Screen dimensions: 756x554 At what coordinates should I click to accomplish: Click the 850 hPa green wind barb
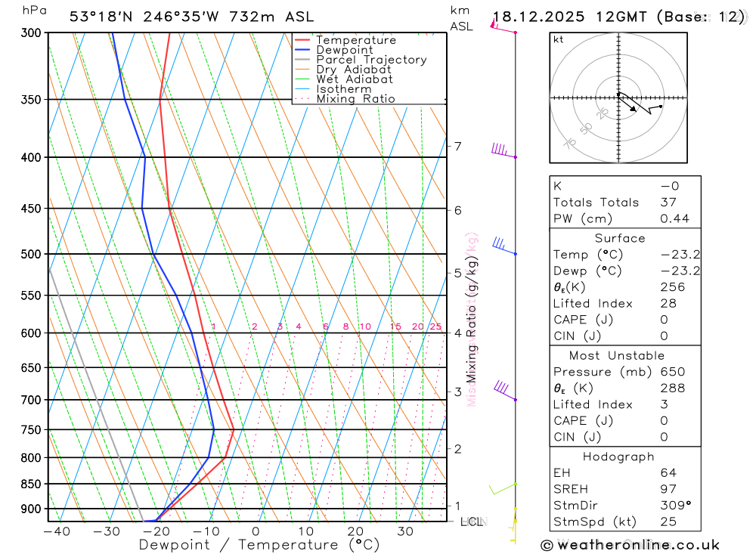(503, 488)
